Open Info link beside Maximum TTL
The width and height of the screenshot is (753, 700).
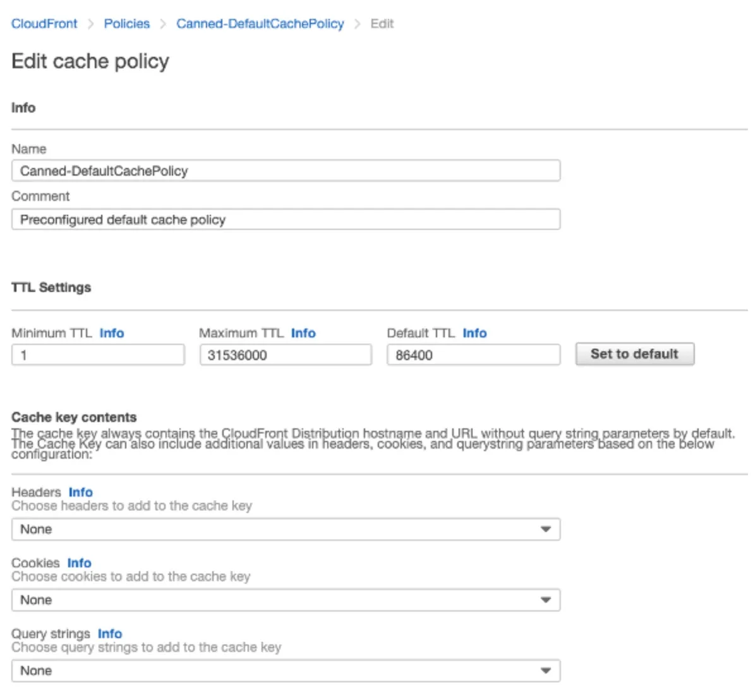point(303,333)
